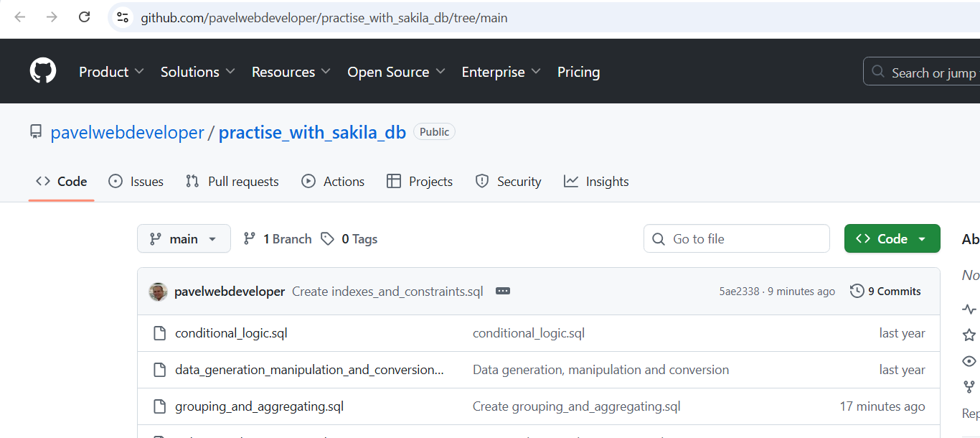
Task: Switch to the Issues tab
Action: 136,182
